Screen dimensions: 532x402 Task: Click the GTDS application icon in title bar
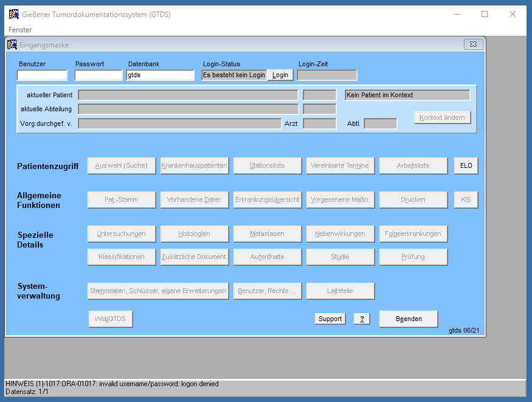(13, 14)
